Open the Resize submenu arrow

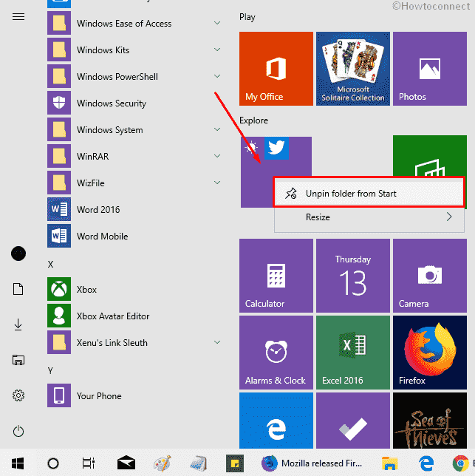click(449, 217)
